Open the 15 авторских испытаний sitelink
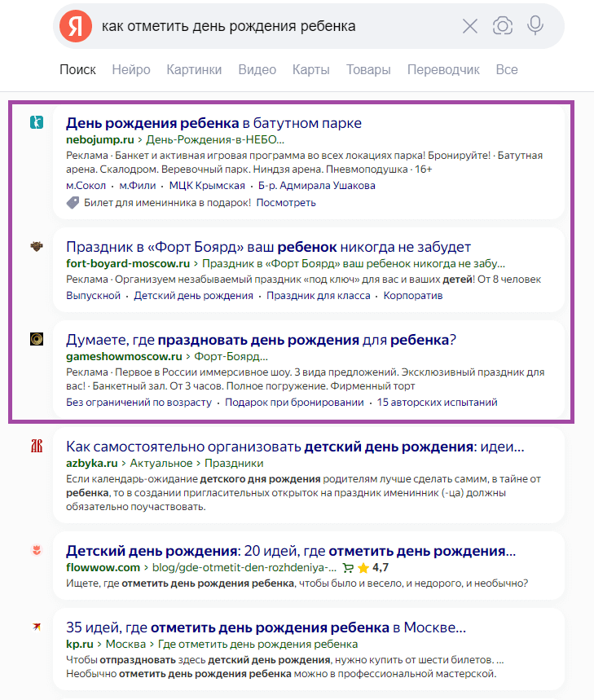Viewport: 594px width, 700px height. [x=438, y=403]
